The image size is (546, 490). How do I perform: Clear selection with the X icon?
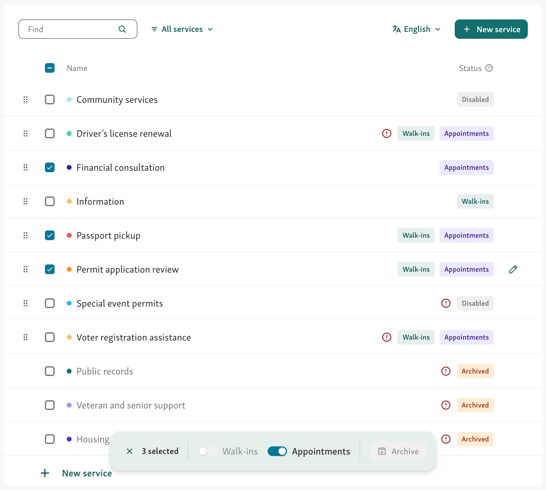point(130,451)
